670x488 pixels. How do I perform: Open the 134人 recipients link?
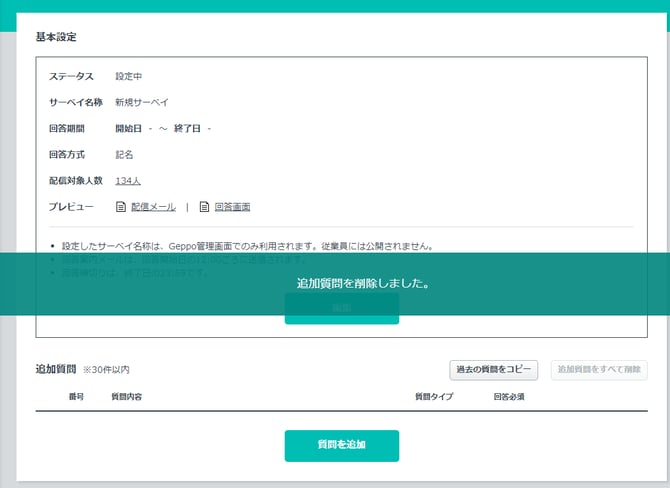(128, 181)
